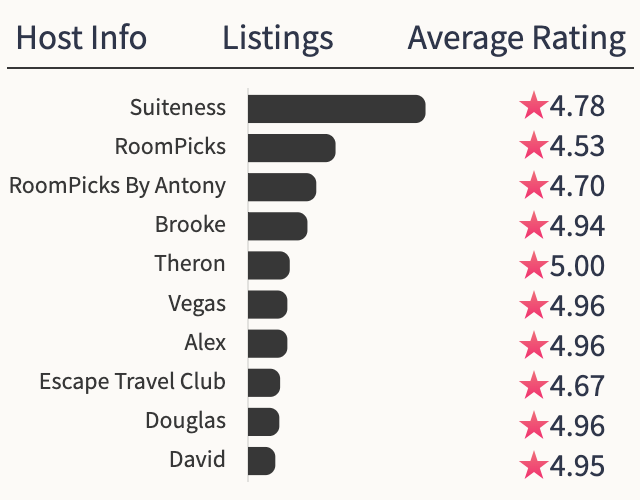Click the star beside David's 4.95 rating

[x=534, y=464]
